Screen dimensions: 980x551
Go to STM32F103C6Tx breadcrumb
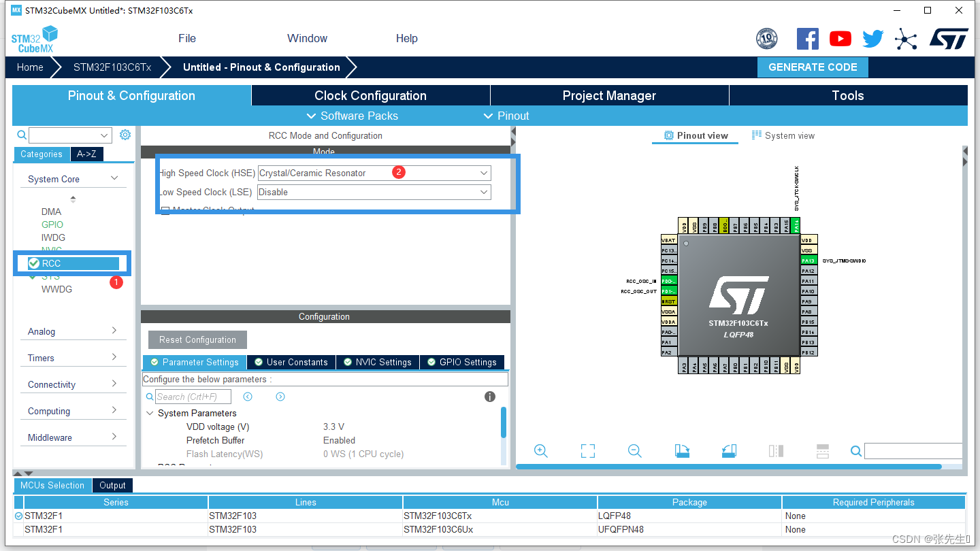112,67
